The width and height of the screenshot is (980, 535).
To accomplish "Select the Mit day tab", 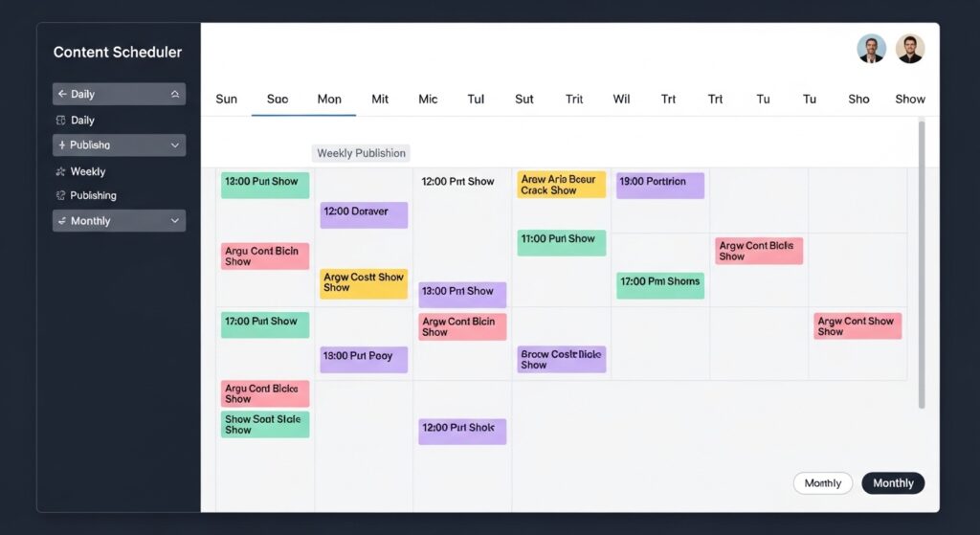I will click(x=380, y=99).
